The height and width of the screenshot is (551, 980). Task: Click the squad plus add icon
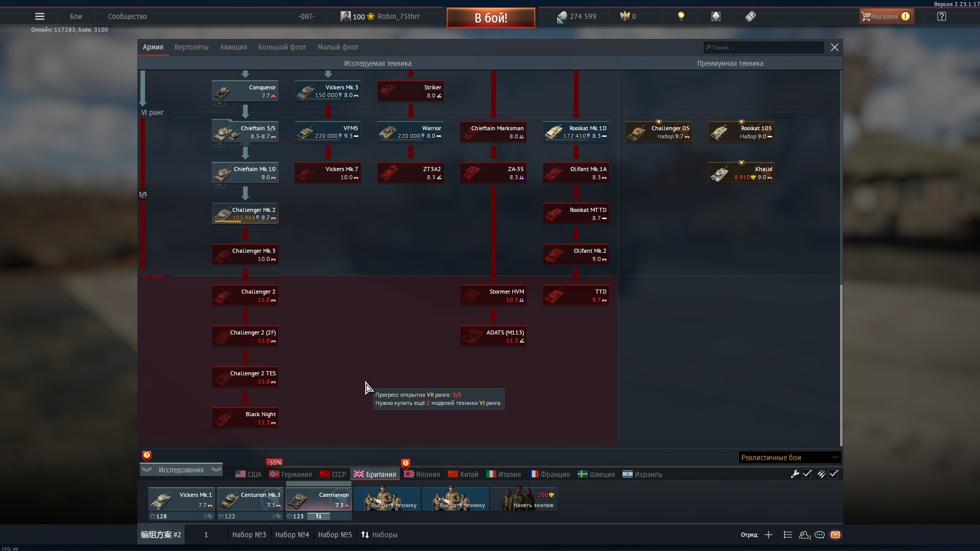(769, 535)
